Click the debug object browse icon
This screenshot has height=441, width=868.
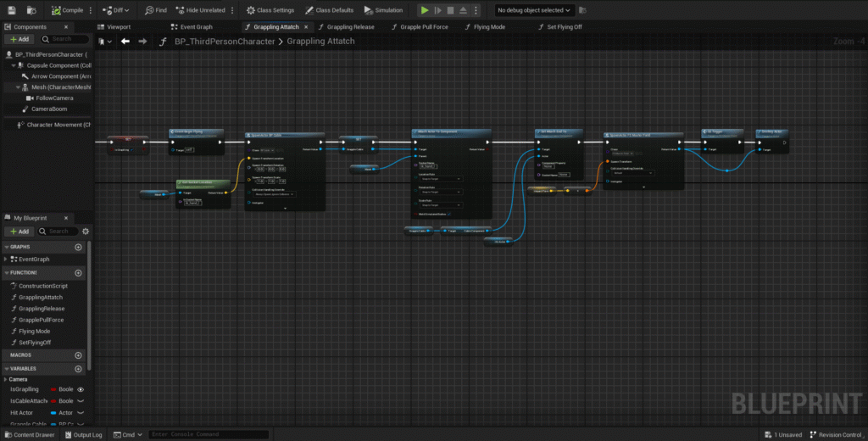[581, 10]
